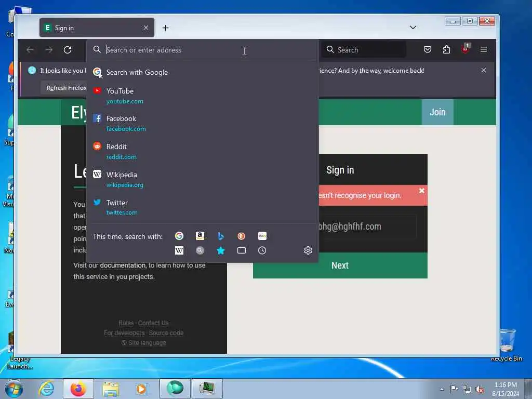Choose Search with Google suggestion

[x=203, y=72]
